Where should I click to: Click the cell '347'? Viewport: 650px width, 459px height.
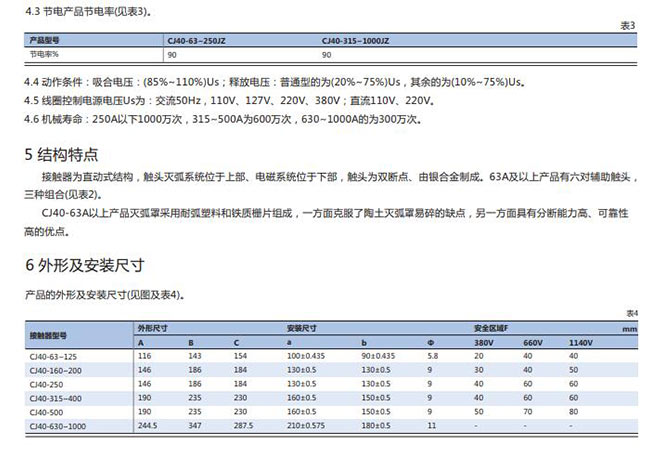click(x=195, y=425)
